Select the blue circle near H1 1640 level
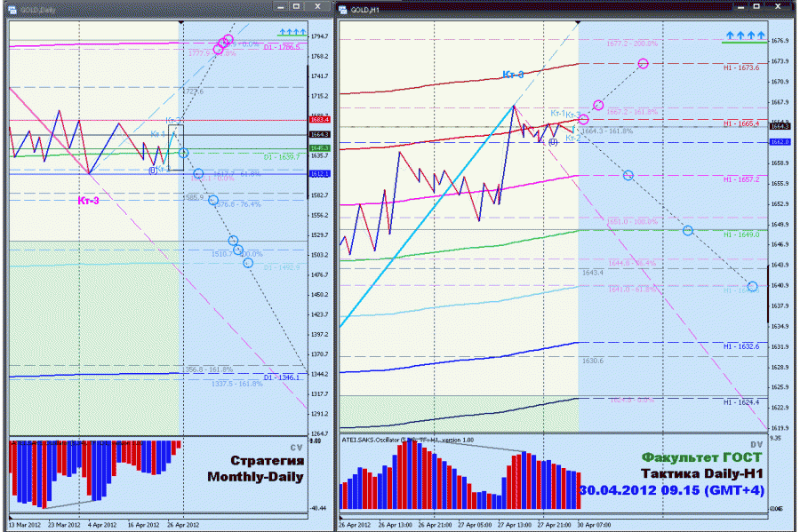 [753, 286]
